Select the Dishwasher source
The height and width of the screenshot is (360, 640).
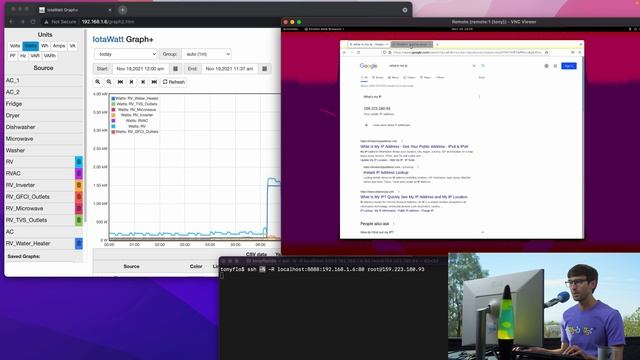[44, 127]
